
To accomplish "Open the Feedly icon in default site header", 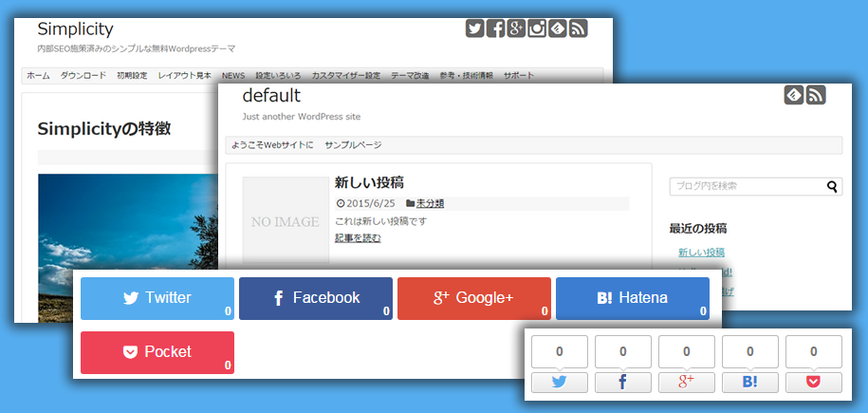I will tap(794, 95).
